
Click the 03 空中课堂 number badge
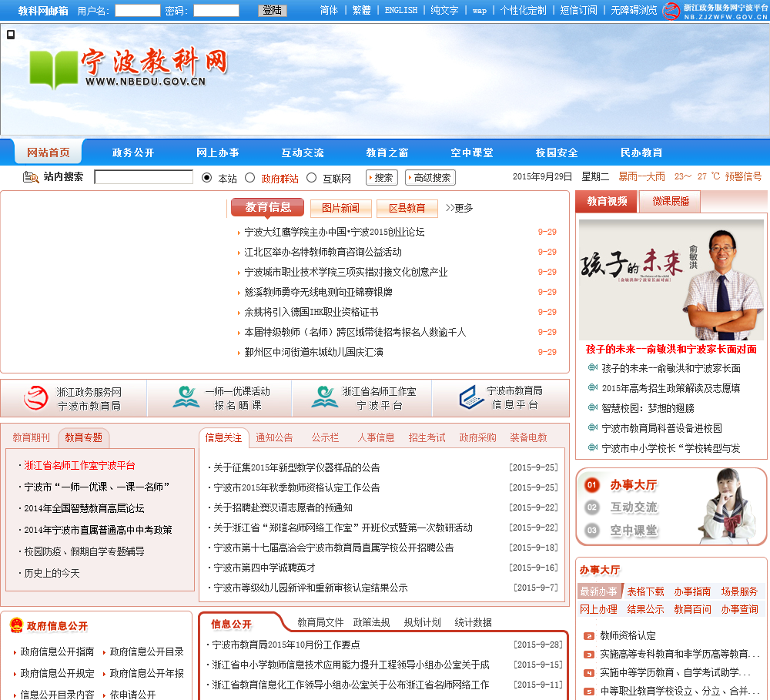(x=591, y=530)
